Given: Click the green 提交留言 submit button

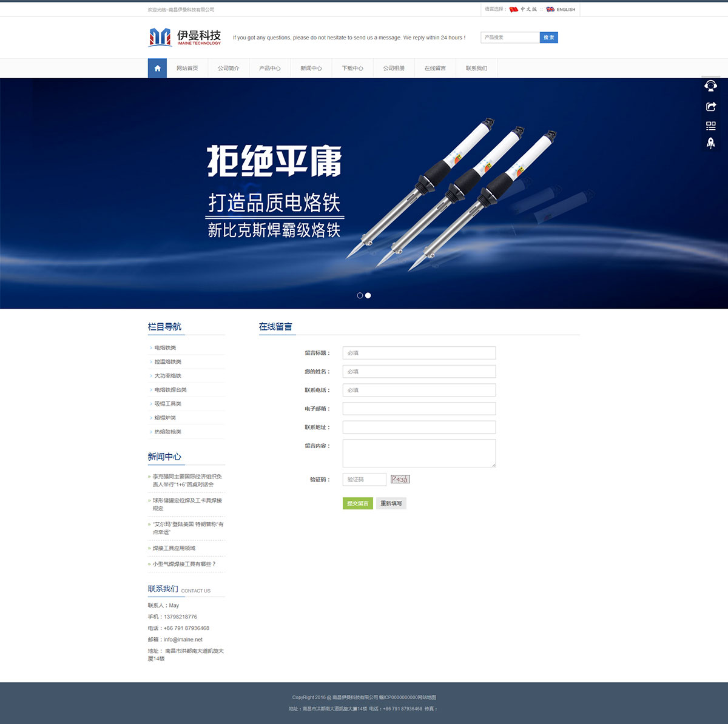Looking at the screenshot, I should click(x=358, y=503).
